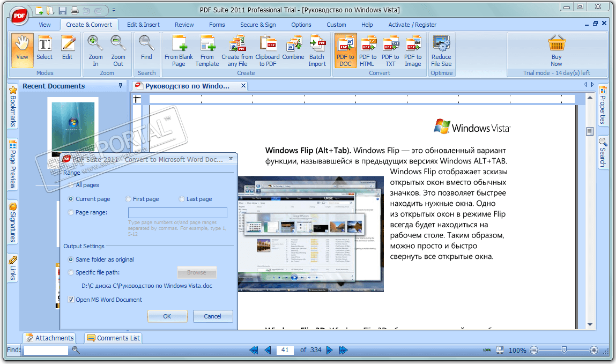
Task: Click PDF to DOC converter
Action: (x=345, y=50)
